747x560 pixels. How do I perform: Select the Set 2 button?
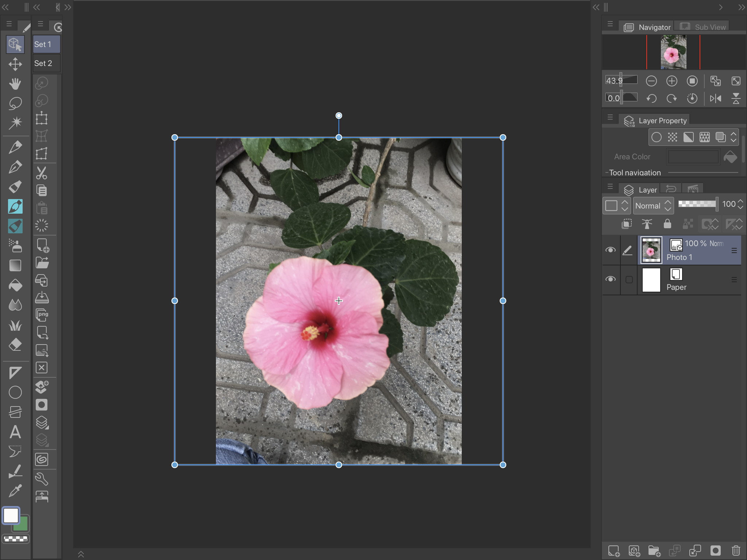[x=46, y=63]
